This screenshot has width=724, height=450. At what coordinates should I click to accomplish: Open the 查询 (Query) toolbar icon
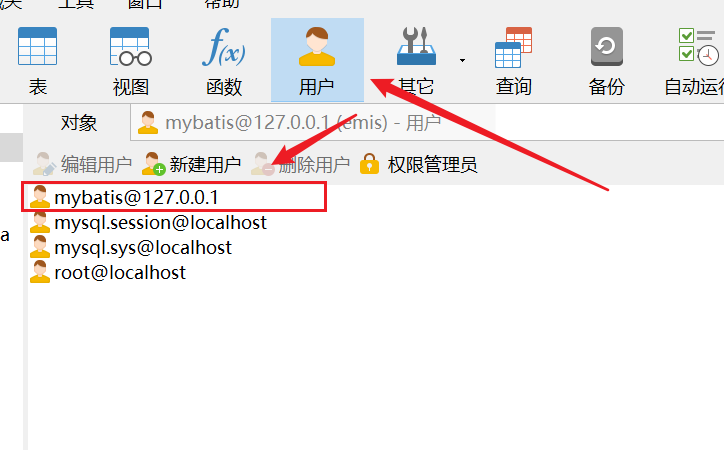click(513, 61)
